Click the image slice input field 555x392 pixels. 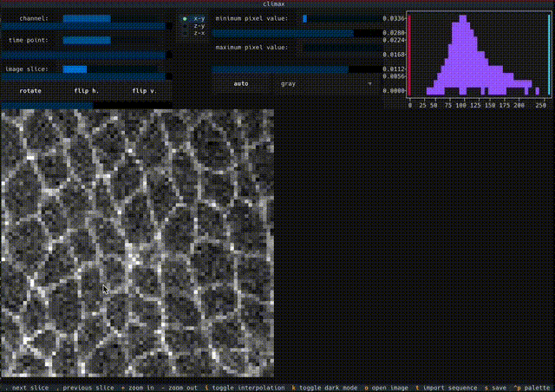coord(111,69)
